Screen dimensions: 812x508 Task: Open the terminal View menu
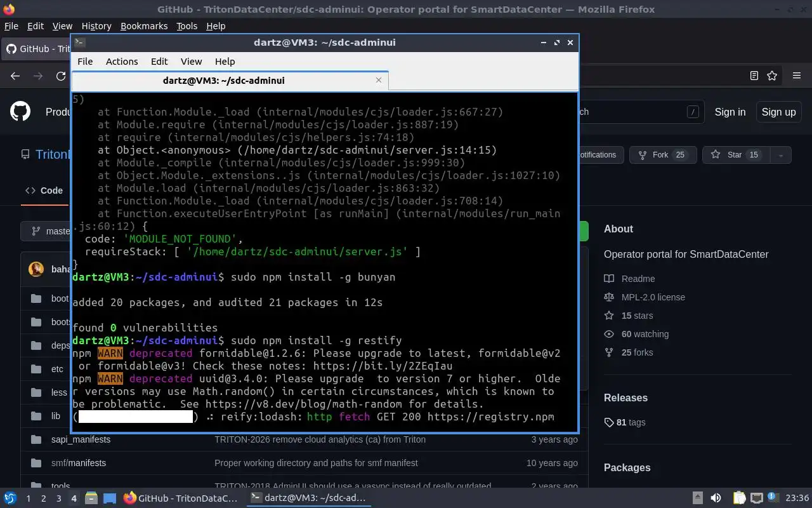[x=191, y=62]
